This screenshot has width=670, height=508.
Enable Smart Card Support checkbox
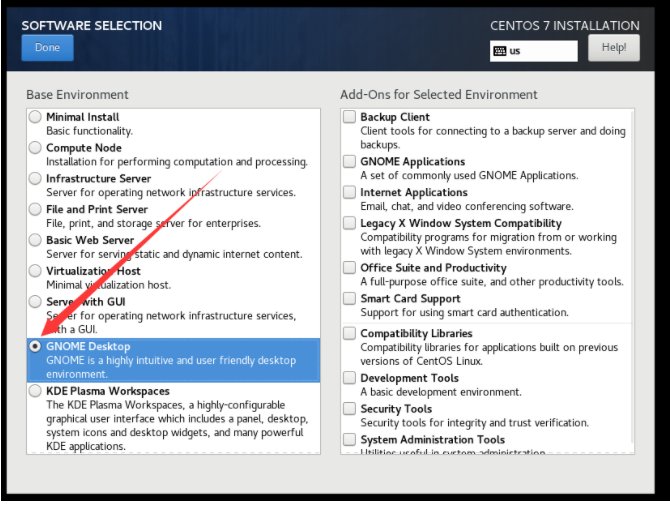pos(349,298)
